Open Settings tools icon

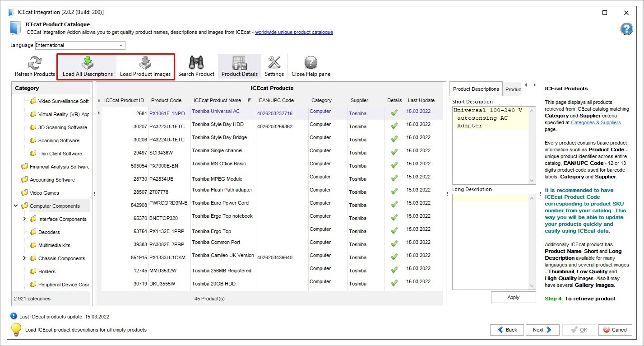(274, 63)
